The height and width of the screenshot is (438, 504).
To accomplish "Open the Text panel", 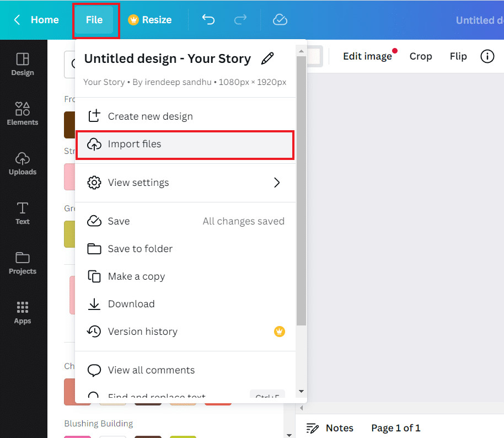I will [23, 213].
